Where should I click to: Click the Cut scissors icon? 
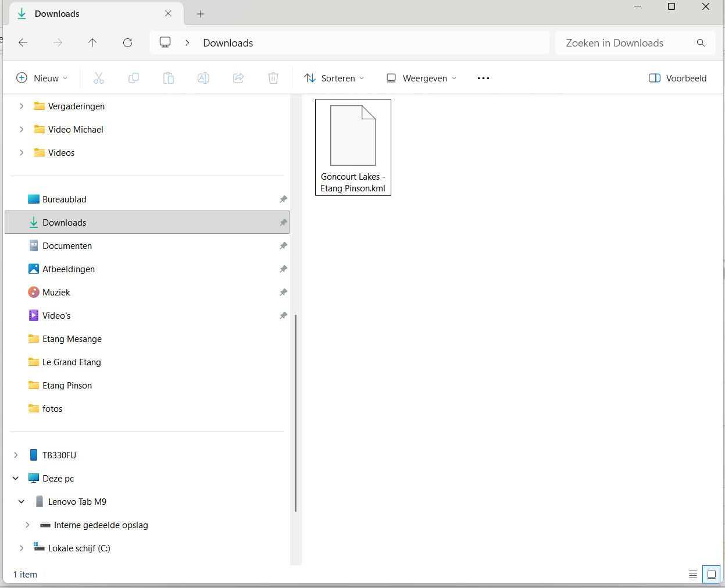[99, 78]
